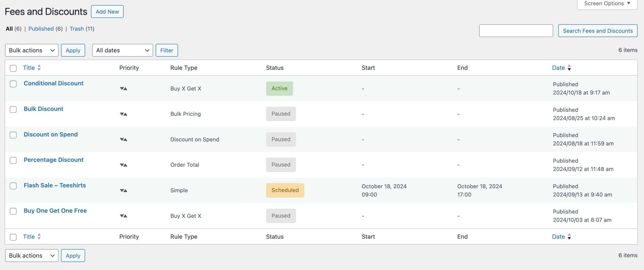
Task: Sort by Date using bottom footer link
Action: click(558, 237)
